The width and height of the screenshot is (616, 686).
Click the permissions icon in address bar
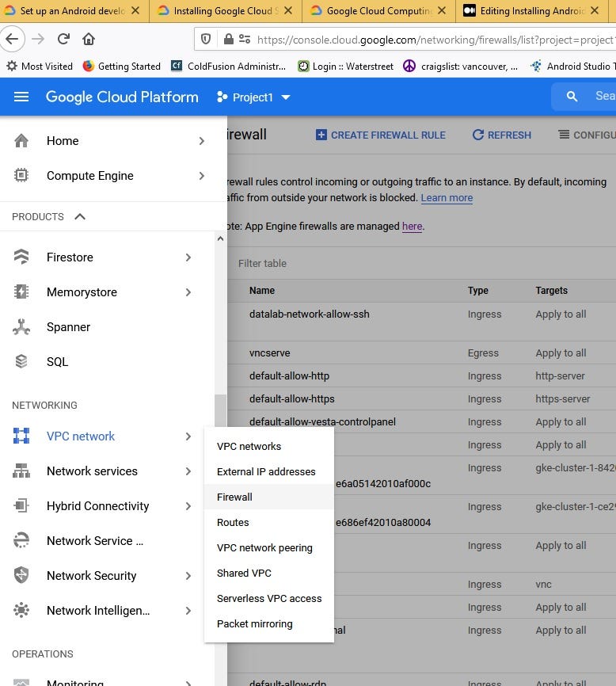(x=245, y=40)
